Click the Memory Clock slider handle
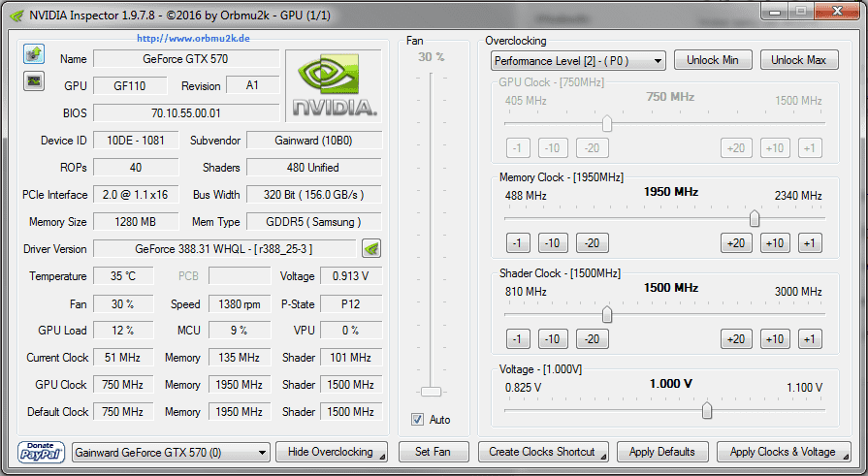 coord(754,219)
